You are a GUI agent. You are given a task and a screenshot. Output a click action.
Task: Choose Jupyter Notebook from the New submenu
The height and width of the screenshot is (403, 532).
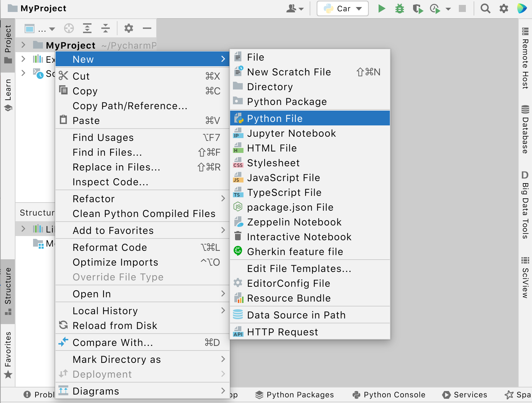pyautogui.click(x=291, y=133)
